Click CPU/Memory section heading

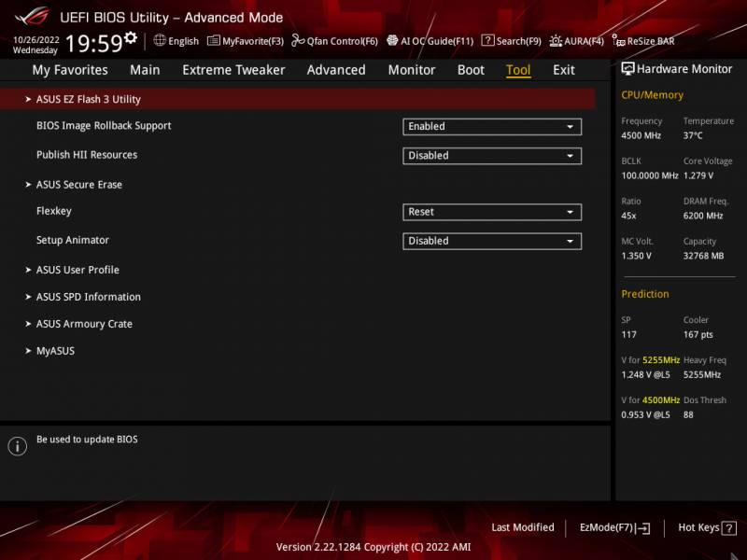pyautogui.click(x=652, y=95)
